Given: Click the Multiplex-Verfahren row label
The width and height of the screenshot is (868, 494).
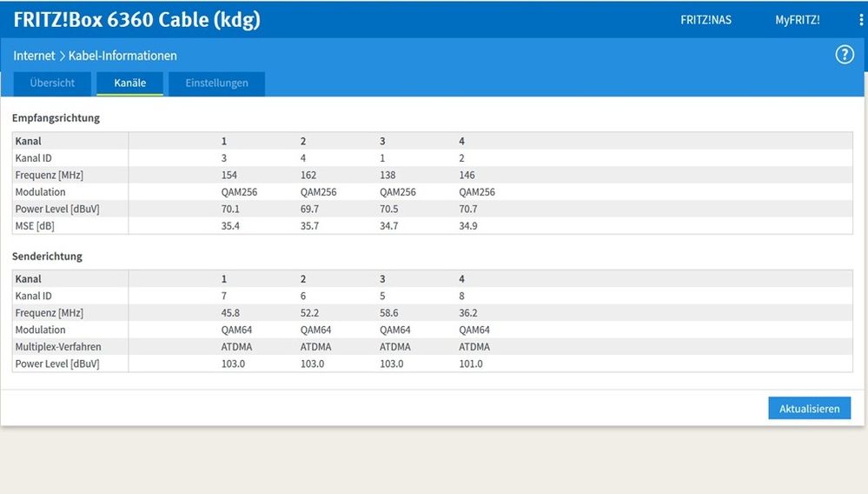Looking at the screenshot, I should [x=58, y=347].
